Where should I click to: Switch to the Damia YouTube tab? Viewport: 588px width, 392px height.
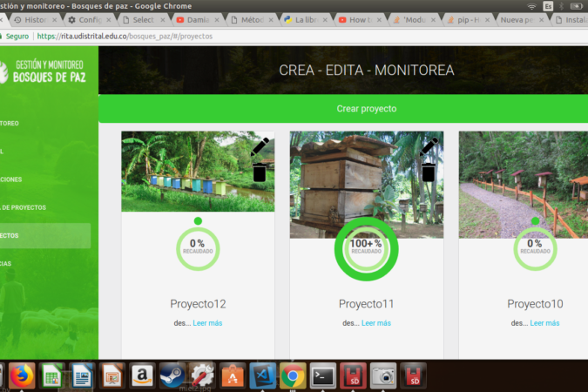click(x=198, y=20)
